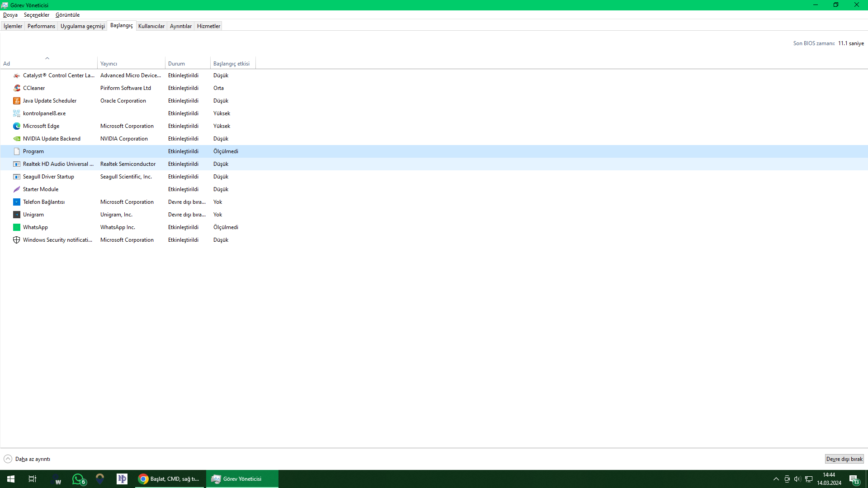Click the CCleaner startup entry icon
The width and height of the screenshot is (868, 488).
coord(17,88)
